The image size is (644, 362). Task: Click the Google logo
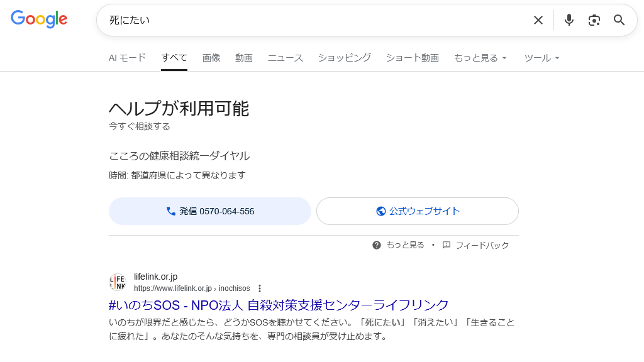(x=39, y=19)
